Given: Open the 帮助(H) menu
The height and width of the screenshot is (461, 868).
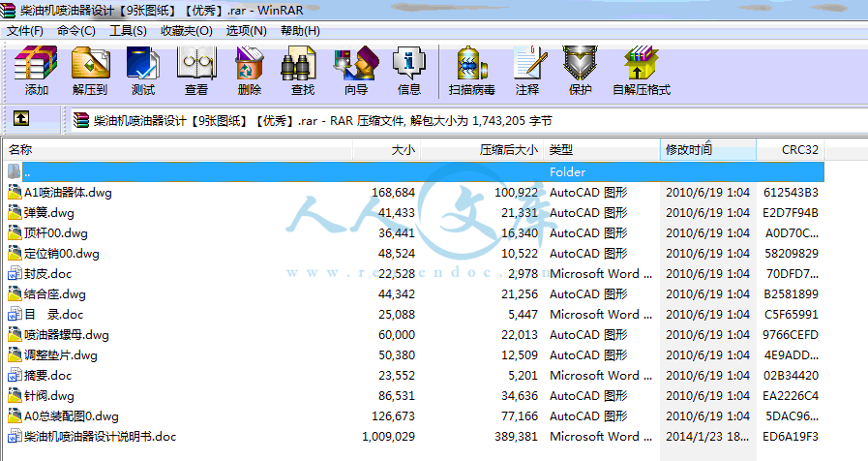Looking at the screenshot, I should pyautogui.click(x=300, y=30).
